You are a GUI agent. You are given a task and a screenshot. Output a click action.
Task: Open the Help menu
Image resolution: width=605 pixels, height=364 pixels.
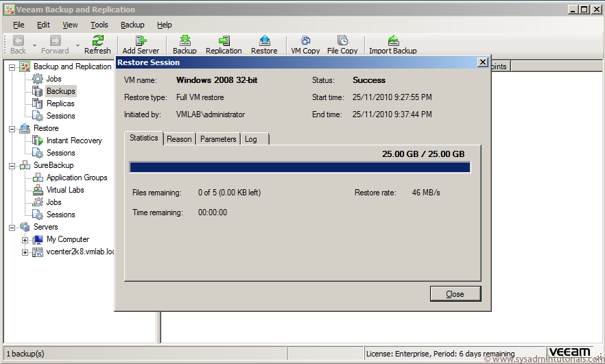(x=165, y=25)
